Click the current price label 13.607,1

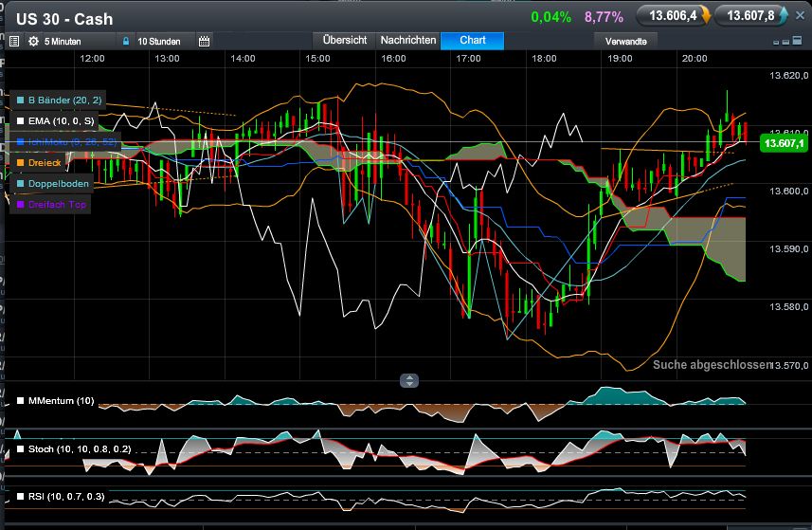coord(782,143)
